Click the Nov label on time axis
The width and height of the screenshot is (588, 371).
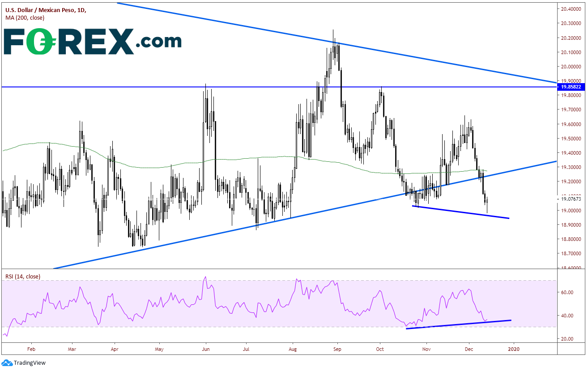tap(426, 349)
